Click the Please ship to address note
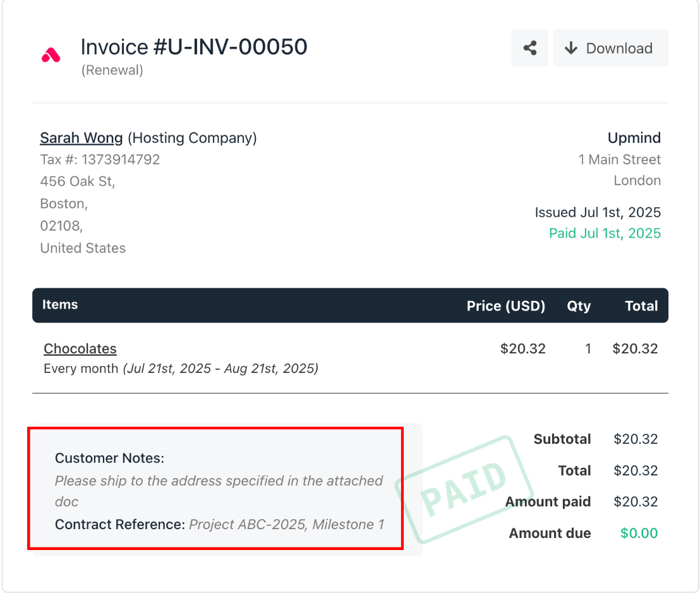The height and width of the screenshot is (593, 700). (x=219, y=491)
